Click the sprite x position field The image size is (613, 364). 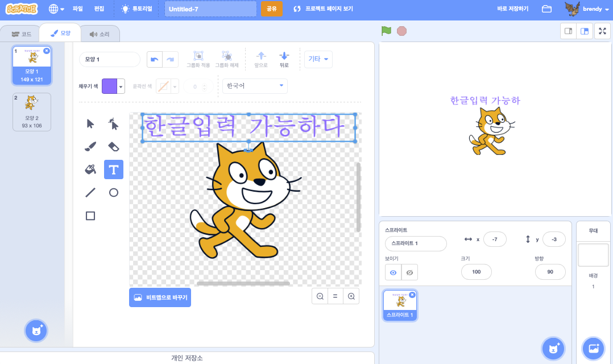495,239
